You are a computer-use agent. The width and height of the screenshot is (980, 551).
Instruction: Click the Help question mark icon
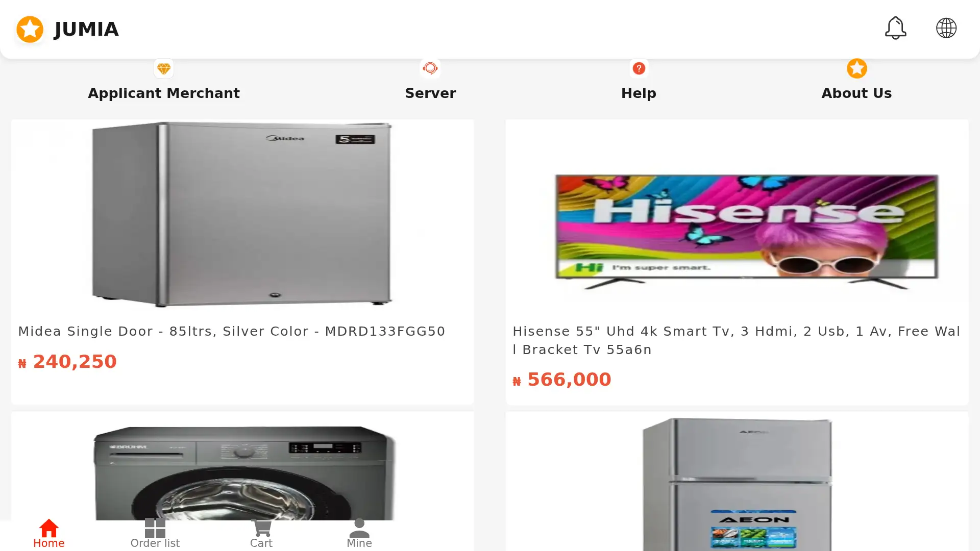(639, 68)
